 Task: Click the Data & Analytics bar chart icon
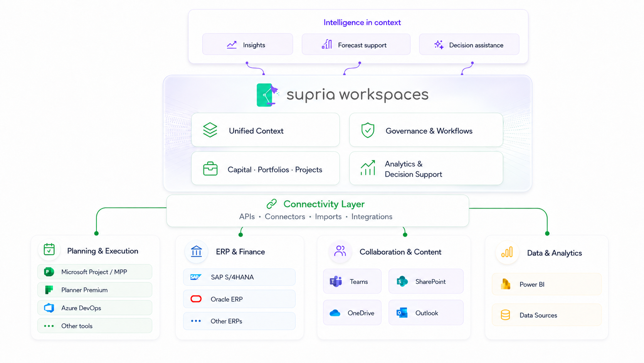pos(507,252)
